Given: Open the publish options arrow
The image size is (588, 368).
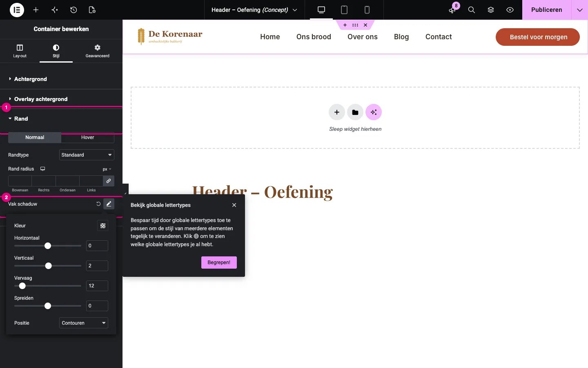Looking at the screenshot, I should [x=580, y=10].
